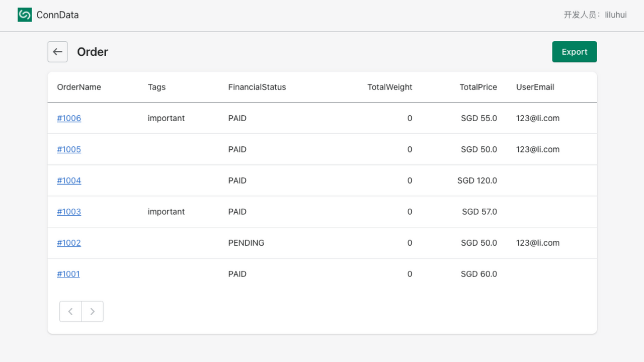Click the developer name liluhui
The width and height of the screenshot is (644, 362).
[x=616, y=15]
